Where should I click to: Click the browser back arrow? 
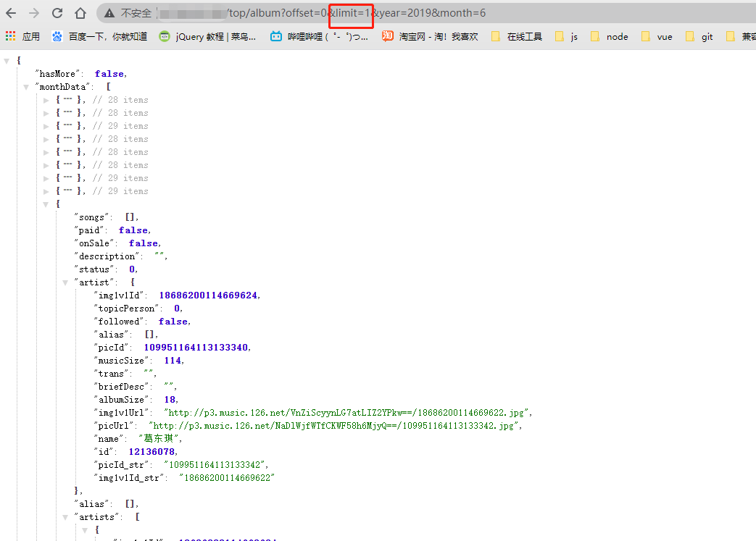click(x=10, y=12)
